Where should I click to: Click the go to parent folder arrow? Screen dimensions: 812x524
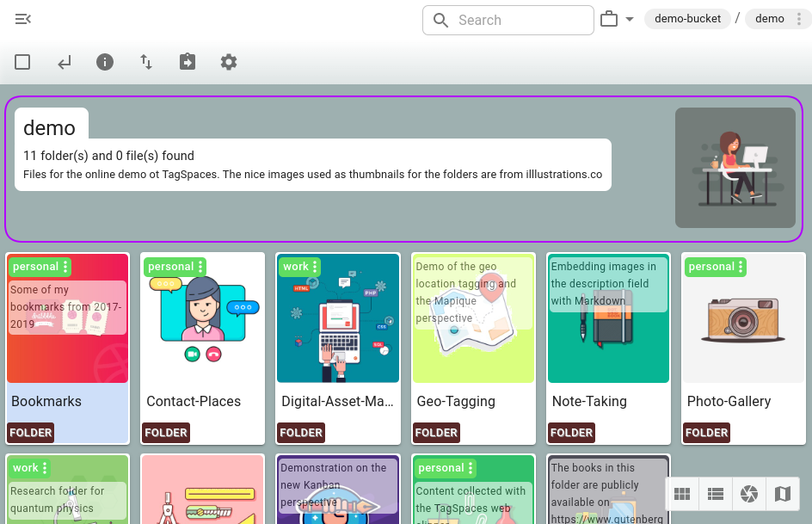[65, 62]
